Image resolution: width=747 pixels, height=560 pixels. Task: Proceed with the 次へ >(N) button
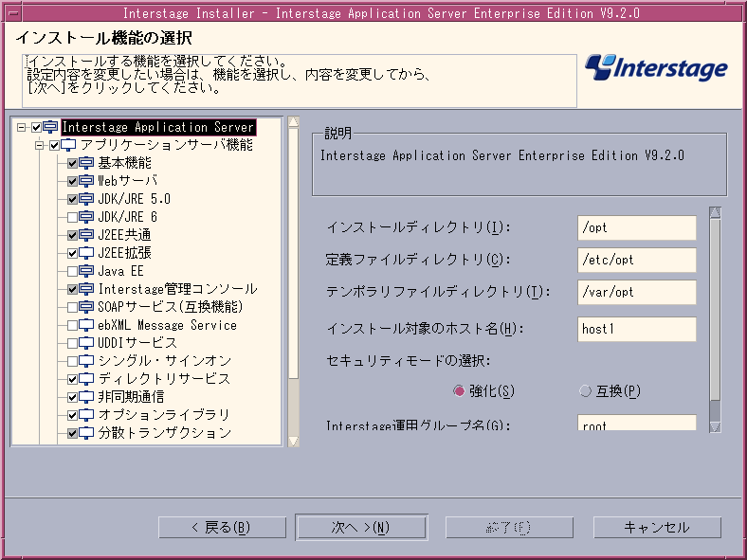click(x=361, y=528)
